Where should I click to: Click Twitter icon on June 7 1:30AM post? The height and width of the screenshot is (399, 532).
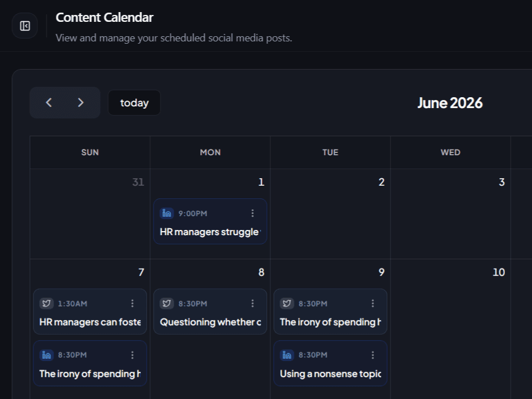47,304
